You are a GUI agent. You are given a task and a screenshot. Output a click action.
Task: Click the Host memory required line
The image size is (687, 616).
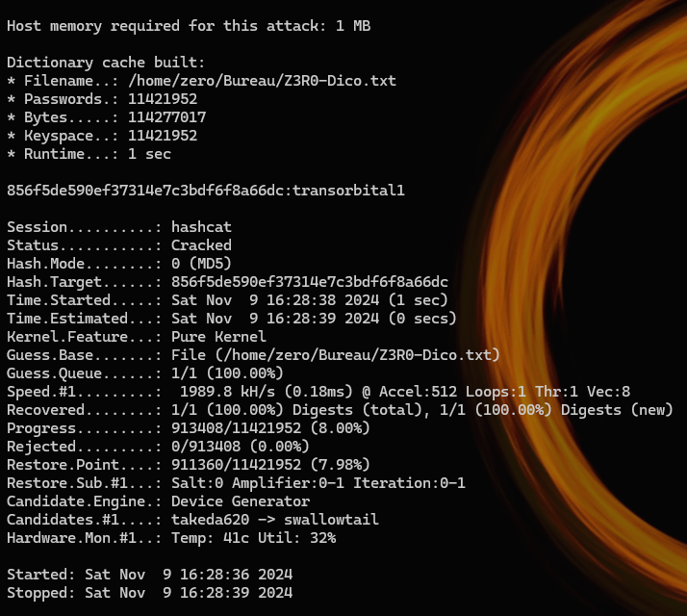point(189,26)
